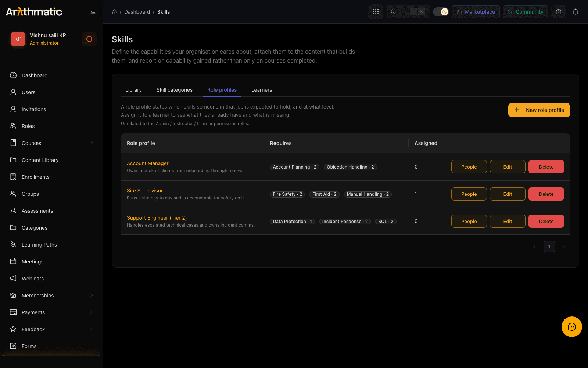Switch to the Library tab
Screen dimensions: 588x368
pos(133,90)
